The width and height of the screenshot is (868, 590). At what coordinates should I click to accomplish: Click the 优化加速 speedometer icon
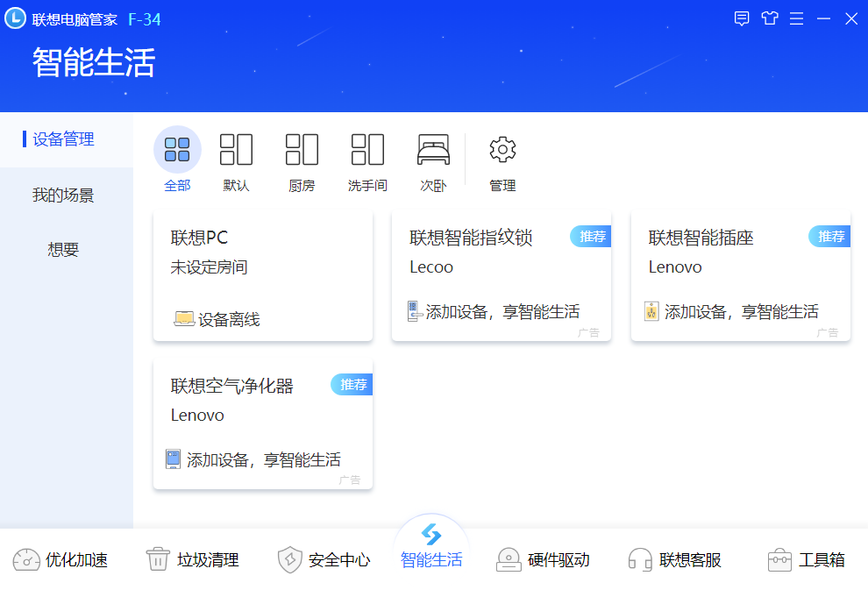26,559
